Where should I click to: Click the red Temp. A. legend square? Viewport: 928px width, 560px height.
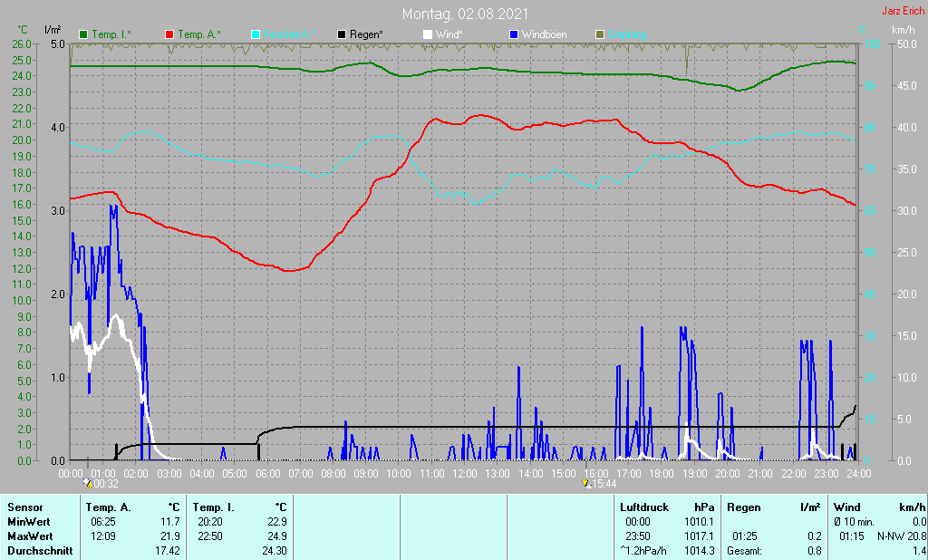pos(169,35)
